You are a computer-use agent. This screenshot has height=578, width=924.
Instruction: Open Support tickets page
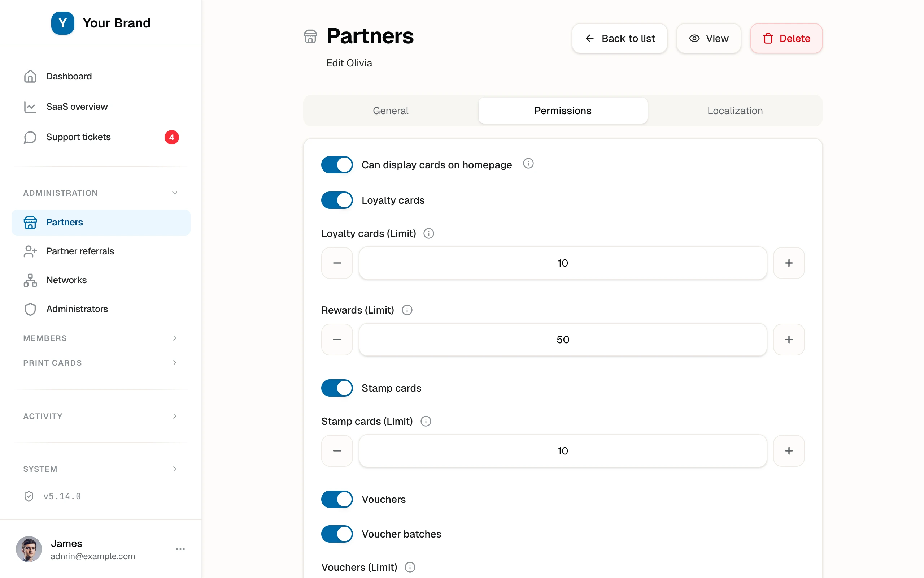pyautogui.click(x=101, y=137)
